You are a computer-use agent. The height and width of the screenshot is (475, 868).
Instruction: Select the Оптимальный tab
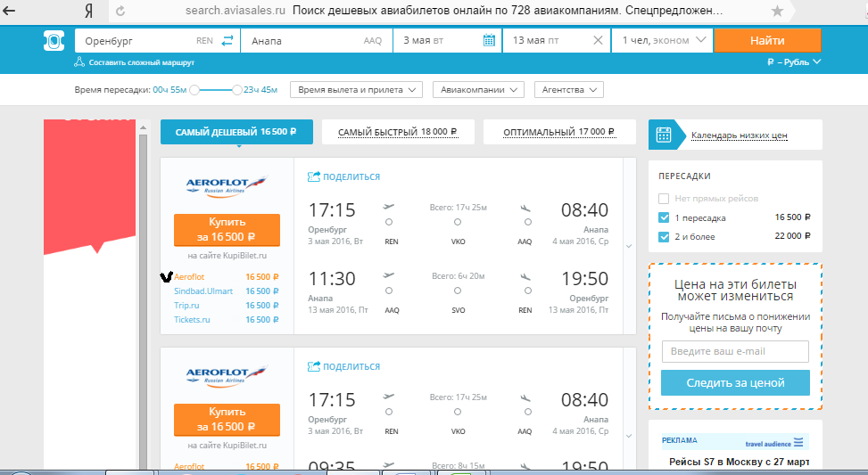559,132
